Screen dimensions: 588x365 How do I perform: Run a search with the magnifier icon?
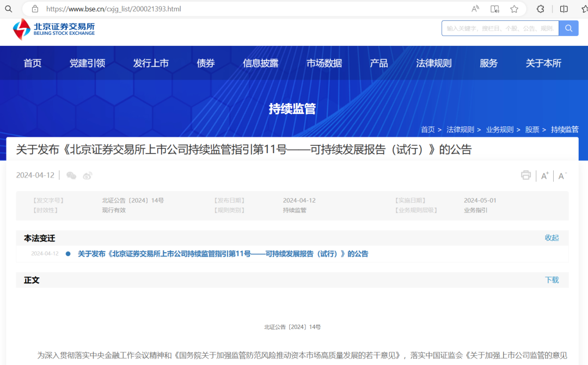click(568, 28)
